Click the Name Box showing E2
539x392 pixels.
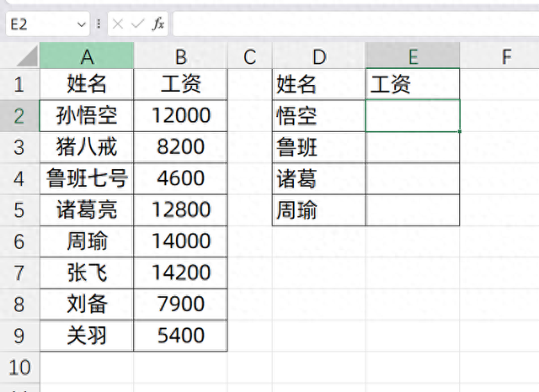pyautogui.click(x=48, y=24)
